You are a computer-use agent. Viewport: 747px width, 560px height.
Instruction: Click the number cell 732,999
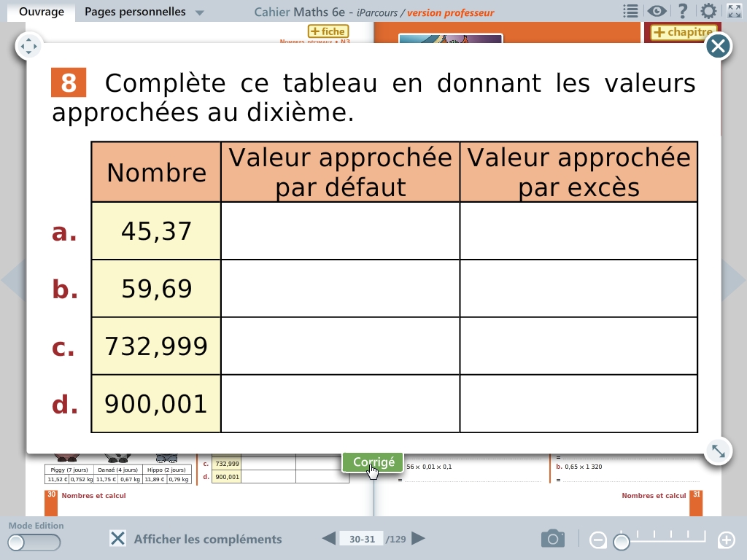[156, 346]
